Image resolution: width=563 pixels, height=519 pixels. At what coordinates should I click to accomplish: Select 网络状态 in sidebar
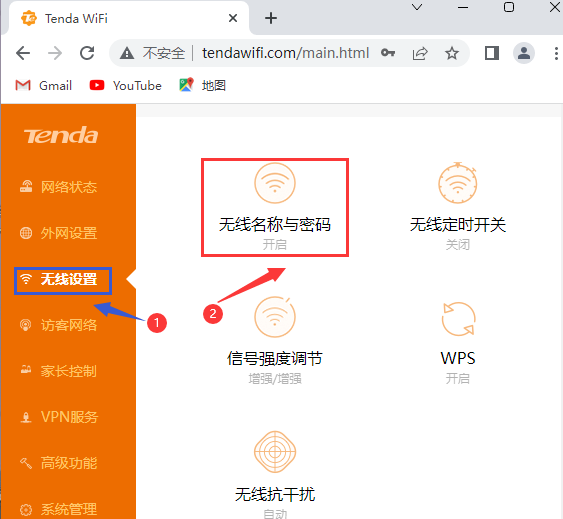pos(58,187)
